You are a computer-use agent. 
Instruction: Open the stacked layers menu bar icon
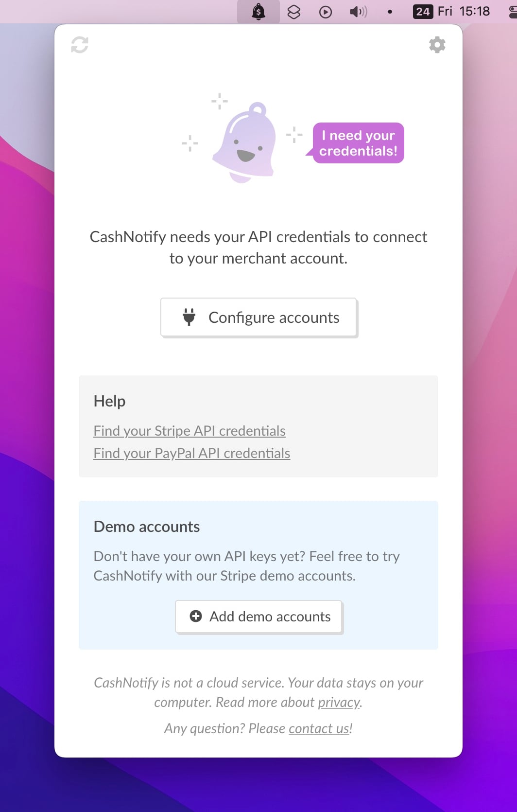pos(294,12)
